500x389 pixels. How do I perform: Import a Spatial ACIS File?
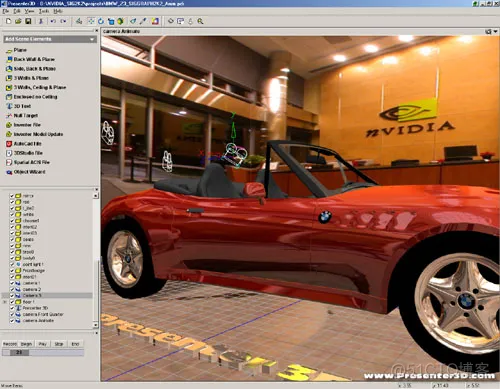[x=28, y=162]
